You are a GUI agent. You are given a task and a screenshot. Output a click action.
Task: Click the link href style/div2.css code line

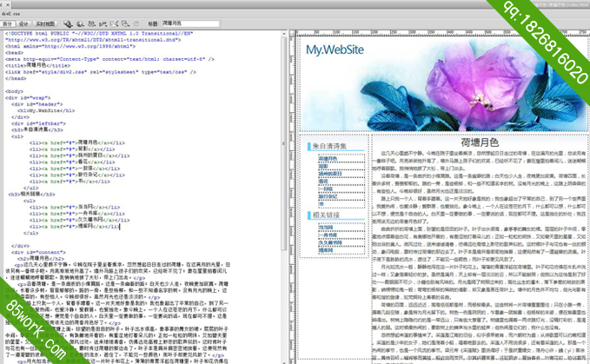point(101,72)
